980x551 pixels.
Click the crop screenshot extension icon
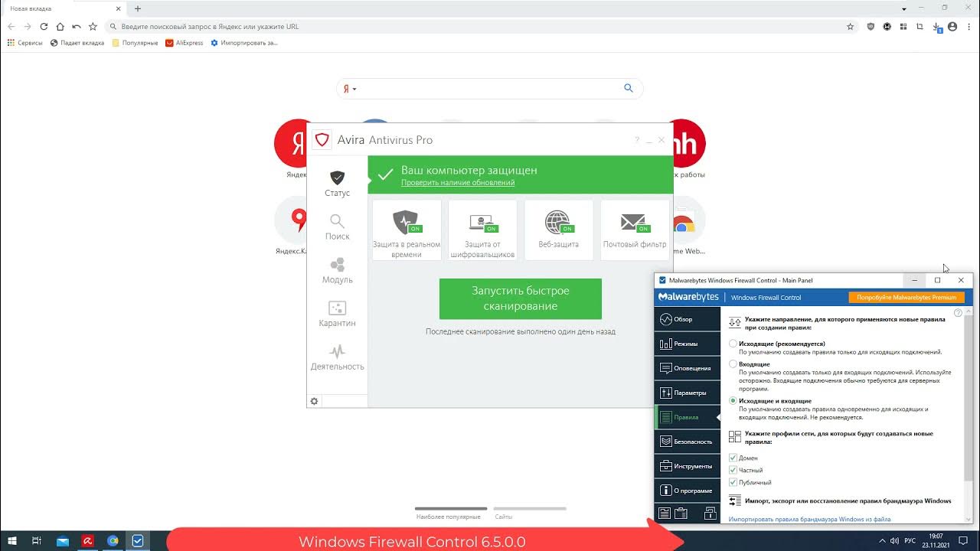920,26
